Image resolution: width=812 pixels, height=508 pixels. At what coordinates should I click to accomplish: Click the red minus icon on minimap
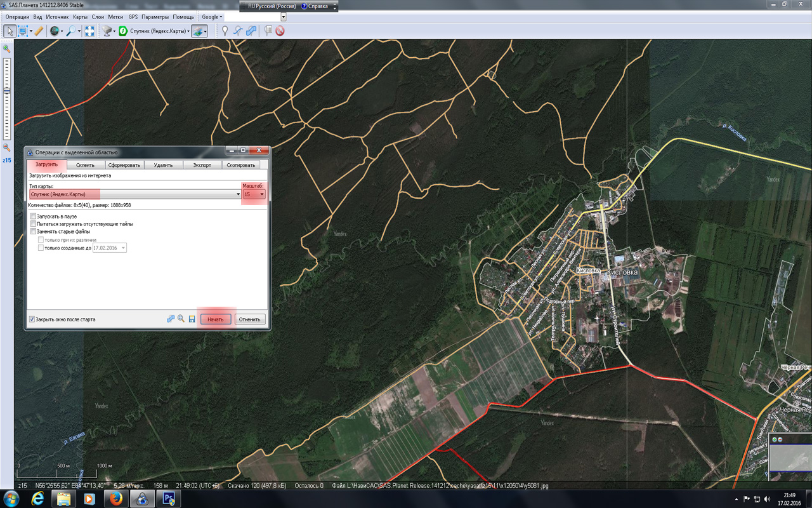click(780, 439)
